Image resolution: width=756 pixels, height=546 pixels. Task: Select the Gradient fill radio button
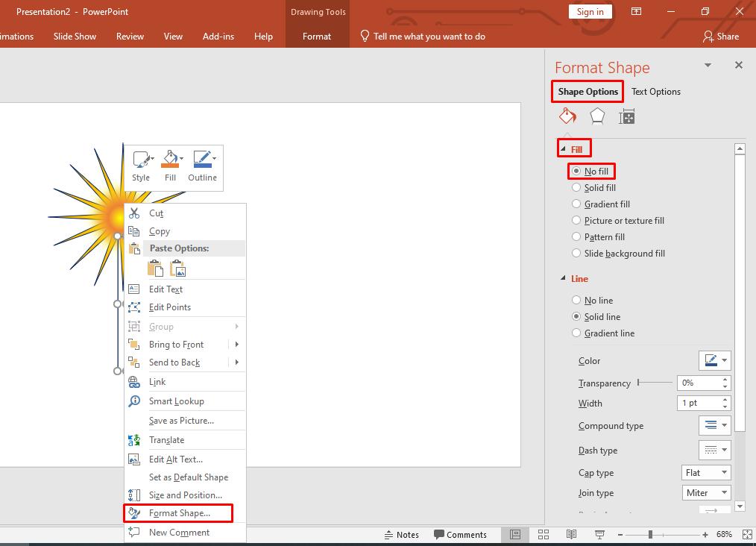click(576, 204)
